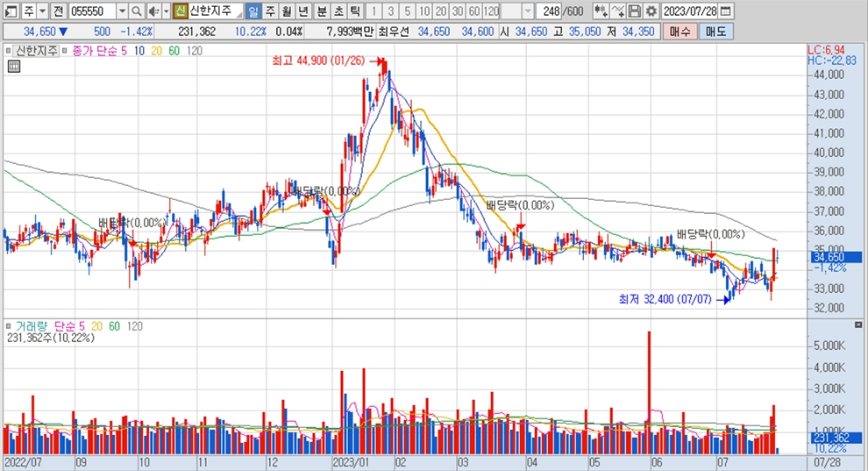
Task: Click the 전 button beside stock code
Action: [x=58, y=11]
